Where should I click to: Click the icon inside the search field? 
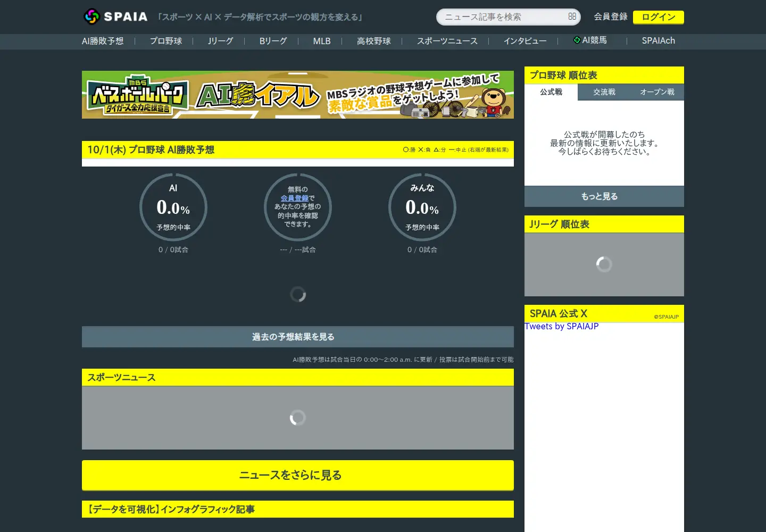pos(572,17)
